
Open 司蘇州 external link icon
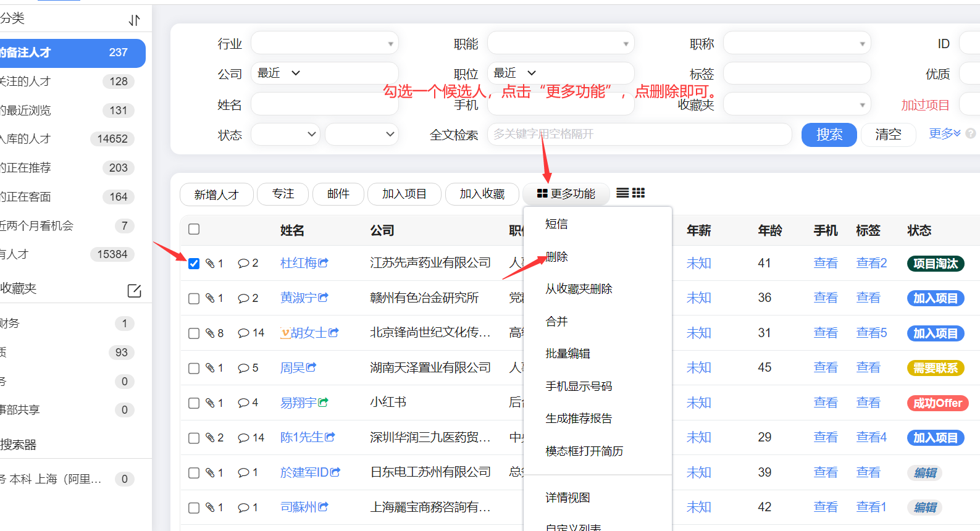(324, 507)
